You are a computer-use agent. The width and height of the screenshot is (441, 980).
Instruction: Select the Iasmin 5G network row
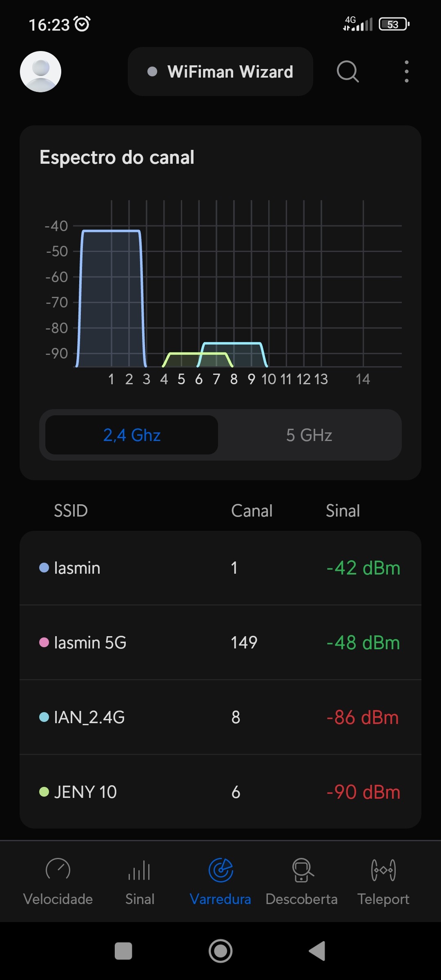click(220, 643)
